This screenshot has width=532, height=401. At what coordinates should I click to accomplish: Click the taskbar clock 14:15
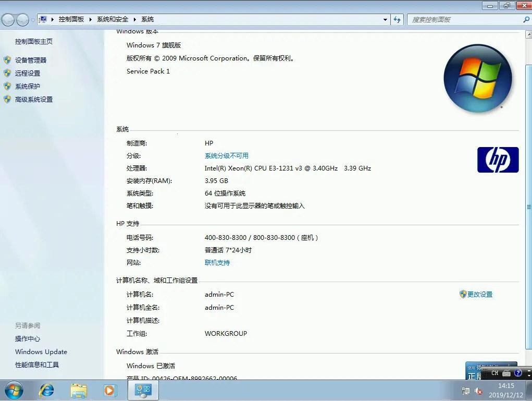tap(506, 386)
